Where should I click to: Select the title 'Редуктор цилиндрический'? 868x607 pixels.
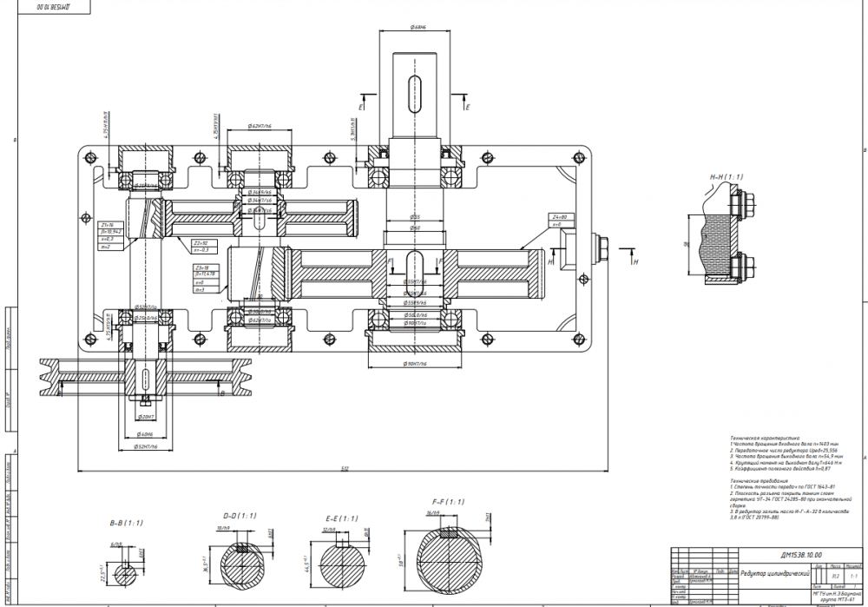point(774,574)
